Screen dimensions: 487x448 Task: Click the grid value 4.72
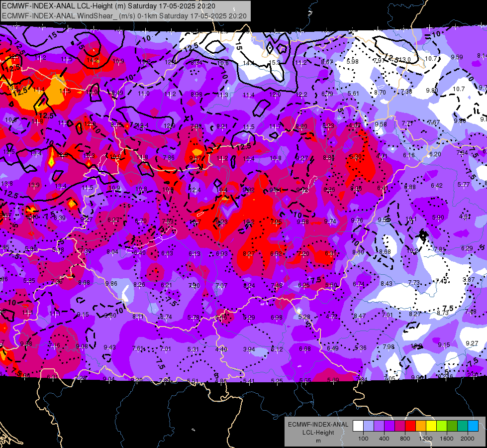[332, 317]
